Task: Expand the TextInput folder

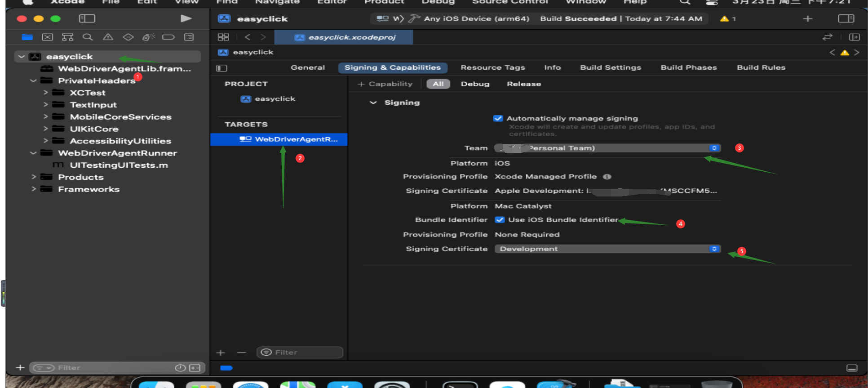Action: [45, 105]
